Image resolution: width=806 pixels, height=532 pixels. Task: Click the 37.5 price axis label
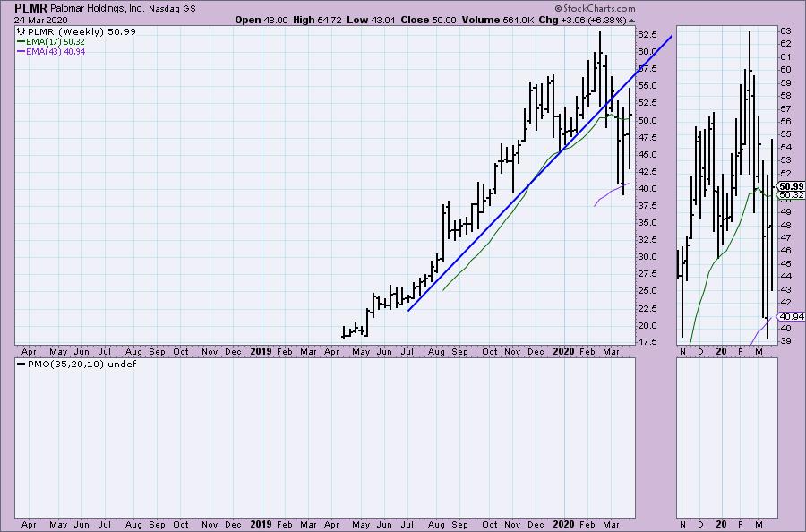tap(647, 206)
